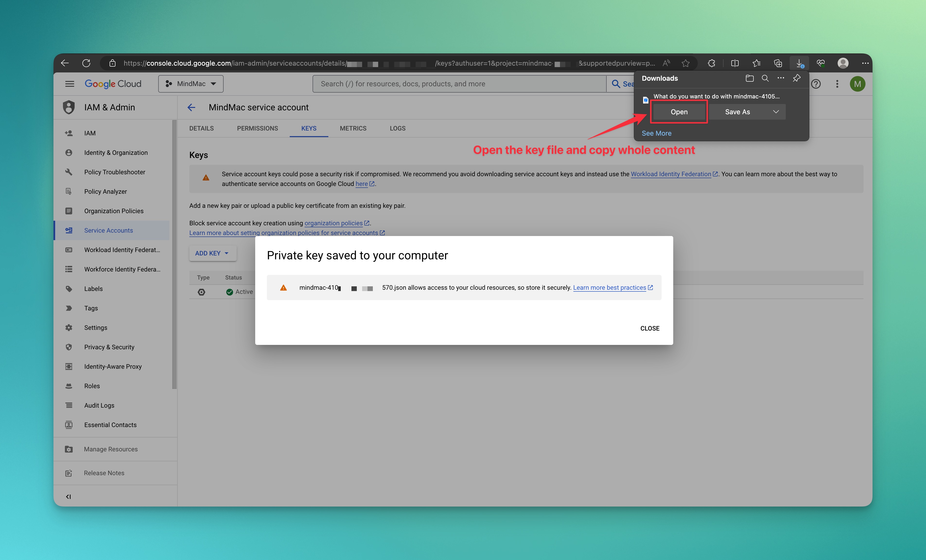Switch to the METRICS tab
Image resolution: width=926 pixels, height=560 pixels.
[x=353, y=129]
